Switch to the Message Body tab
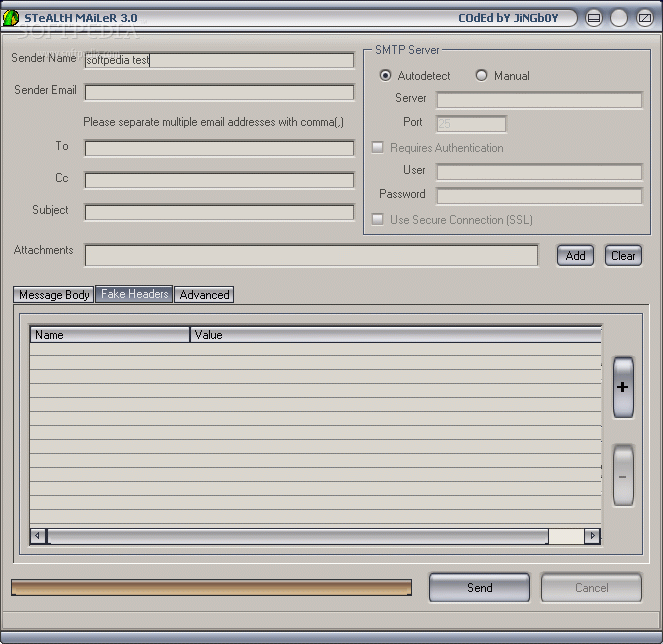663x644 pixels. point(53,295)
